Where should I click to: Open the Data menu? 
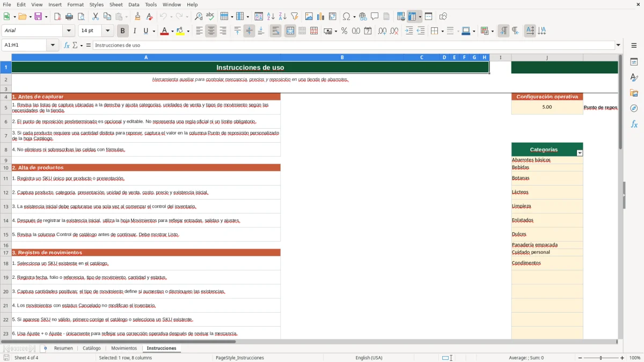coord(134,4)
